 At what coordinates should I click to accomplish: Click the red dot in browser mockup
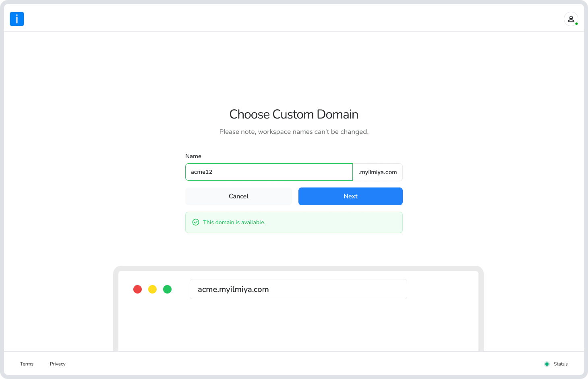137,289
